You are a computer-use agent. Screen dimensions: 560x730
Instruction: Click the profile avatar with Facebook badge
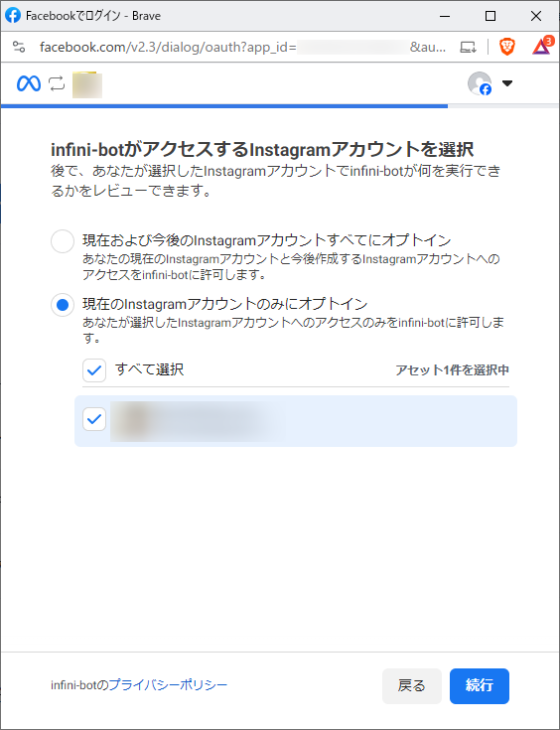point(480,83)
